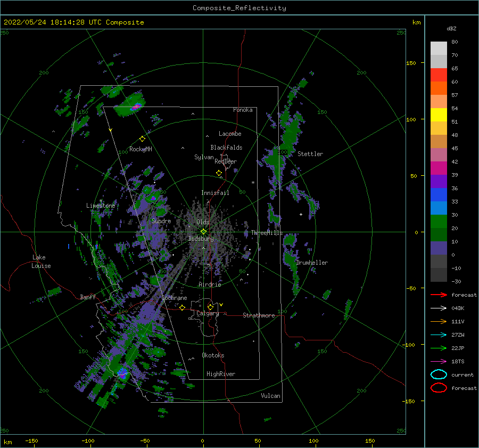
Task: Click the Strathmore label
Action: 259,315
